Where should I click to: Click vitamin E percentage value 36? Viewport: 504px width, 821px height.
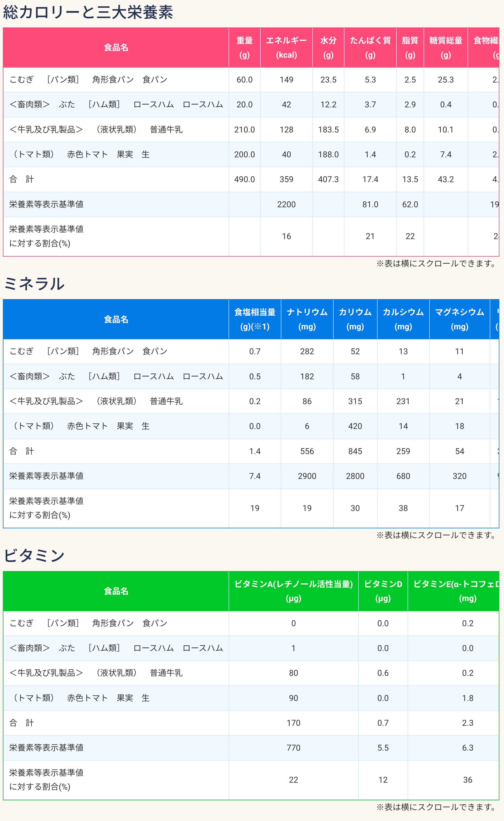coord(468,780)
